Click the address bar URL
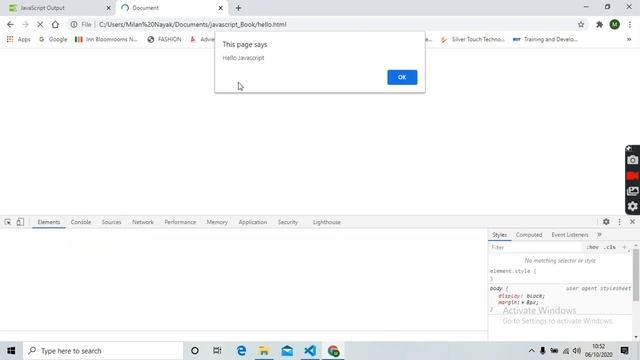This screenshot has width=640, height=360. click(x=193, y=24)
